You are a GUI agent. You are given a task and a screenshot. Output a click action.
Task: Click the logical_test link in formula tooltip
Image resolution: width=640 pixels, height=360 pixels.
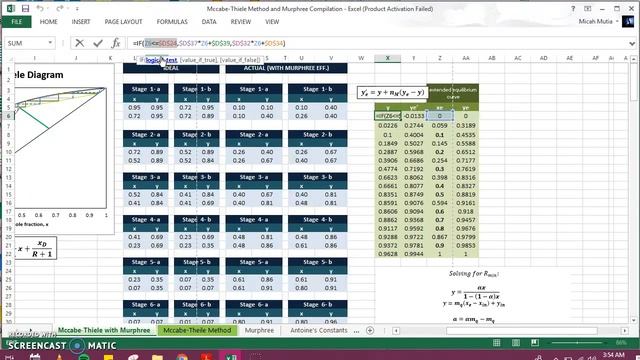pos(161,60)
